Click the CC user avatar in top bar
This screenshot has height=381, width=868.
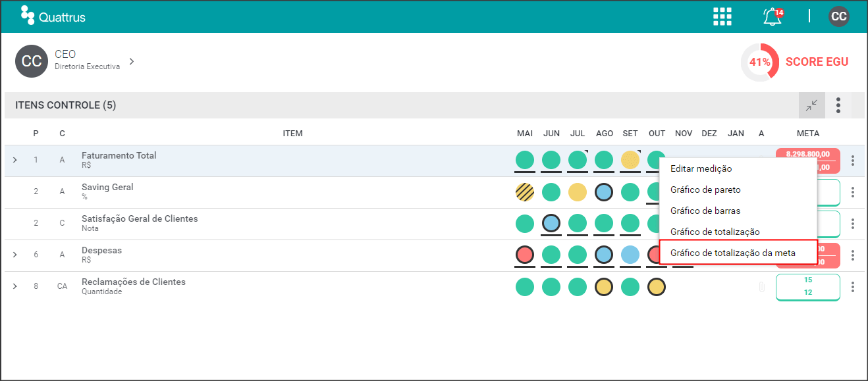tap(838, 16)
